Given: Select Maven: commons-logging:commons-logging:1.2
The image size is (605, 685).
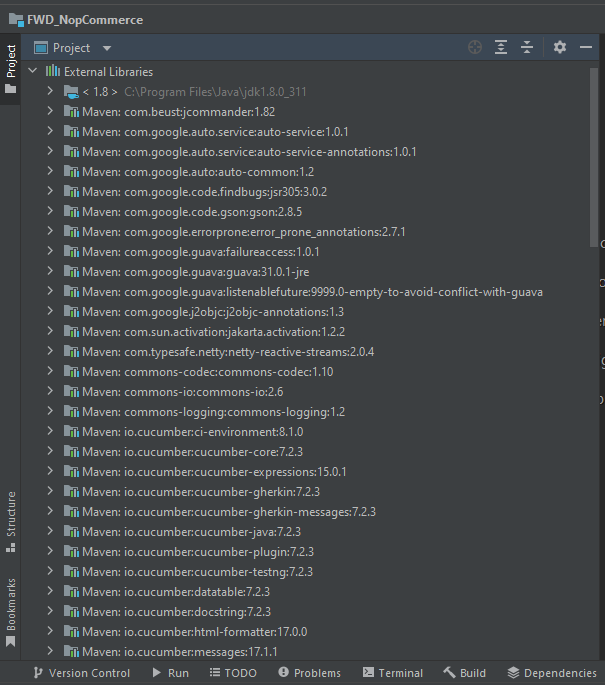Looking at the screenshot, I should [213, 412].
